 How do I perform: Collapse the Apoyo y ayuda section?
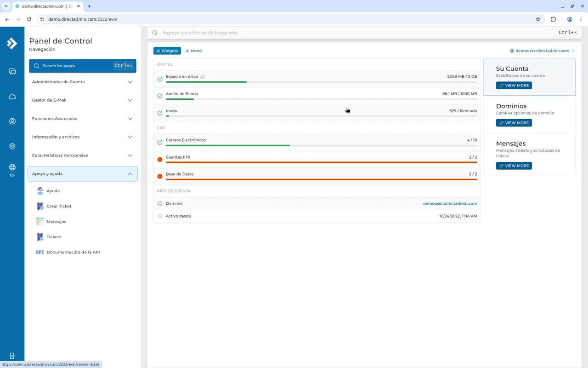coord(83,174)
